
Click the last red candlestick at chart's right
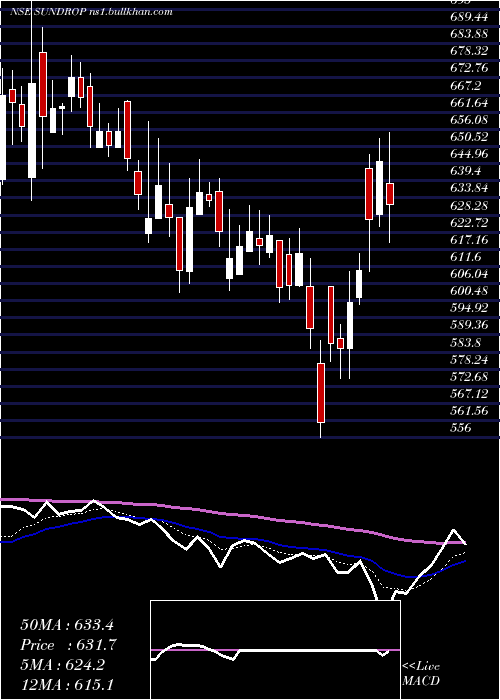tap(390, 194)
